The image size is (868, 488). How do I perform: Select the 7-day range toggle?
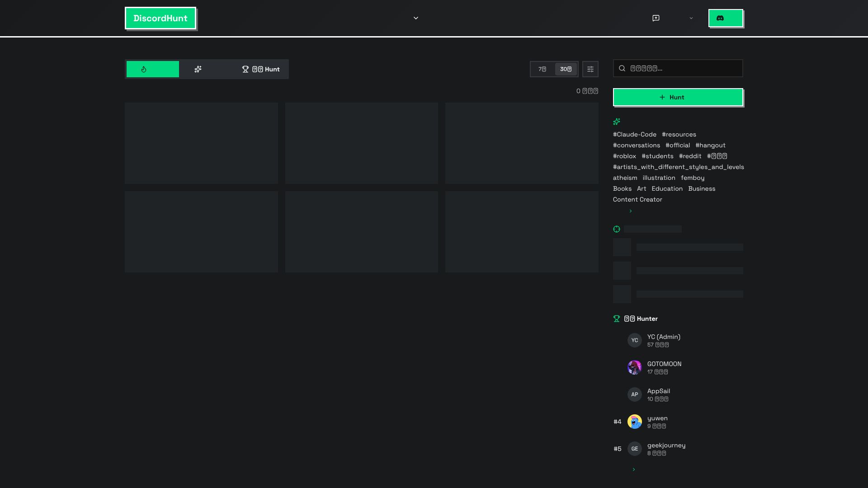(x=542, y=69)
